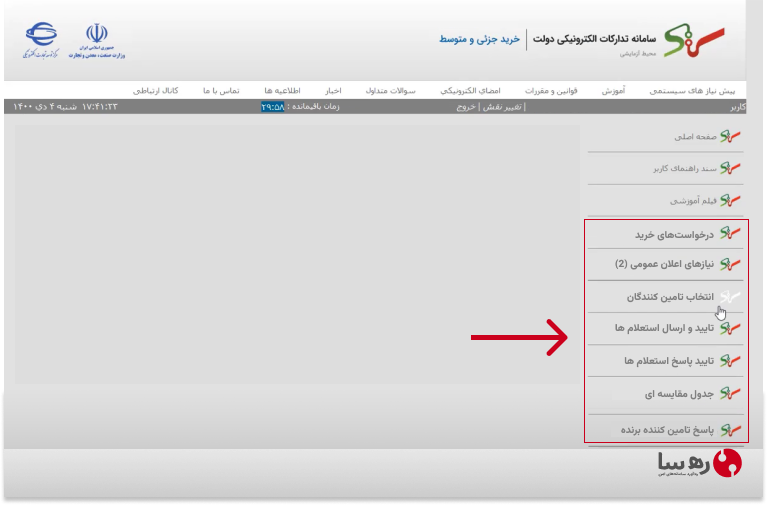The image size is (767, 505).
Task: Click the خرید جزئی و متوسط header title
Action: click(x=479, y=39)
